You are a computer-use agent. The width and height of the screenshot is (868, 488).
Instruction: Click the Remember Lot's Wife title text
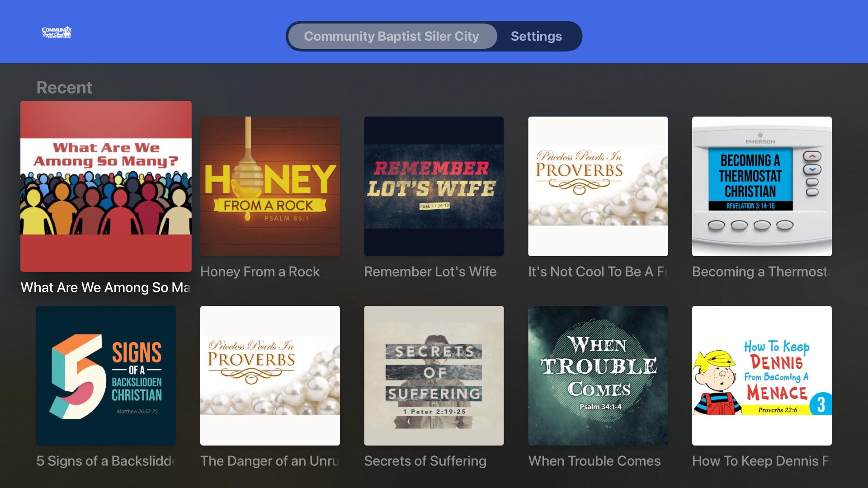[x=430, y=272]
